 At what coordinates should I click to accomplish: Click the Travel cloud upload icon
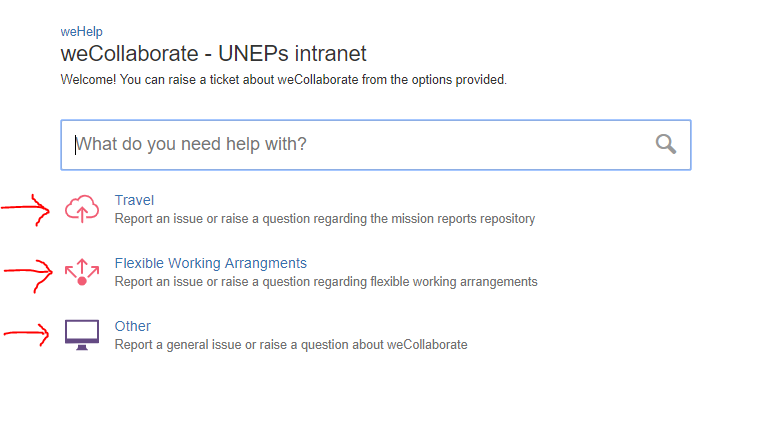tap(82, 209)
